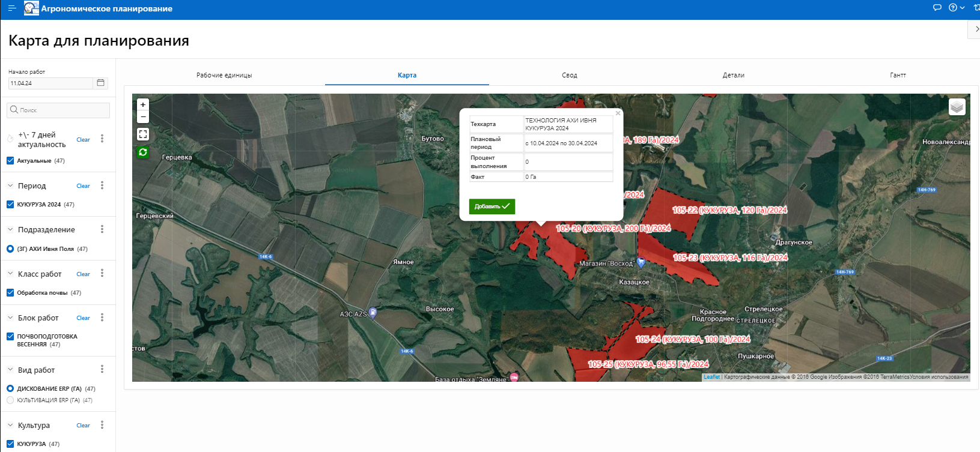Image resolution: width=980 pixels, height=452 pixels.
Task: Toggle the Обработка почвы checkbox
Action: click(10, 292)
